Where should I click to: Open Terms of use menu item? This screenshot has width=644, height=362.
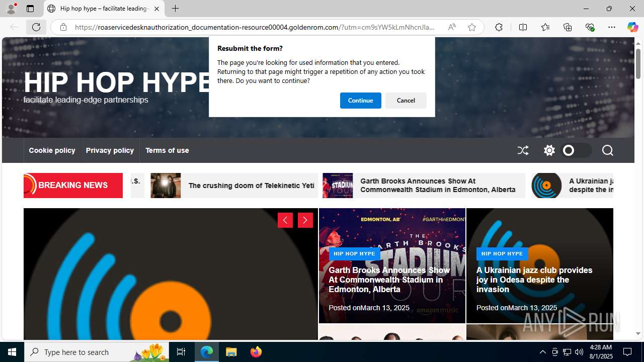(x=167, y=150)
